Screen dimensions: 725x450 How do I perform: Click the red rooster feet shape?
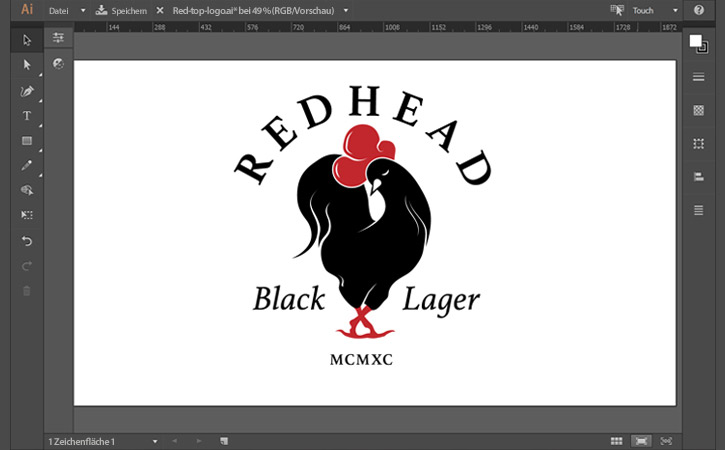pyautogui.click(x=364, y=322)
